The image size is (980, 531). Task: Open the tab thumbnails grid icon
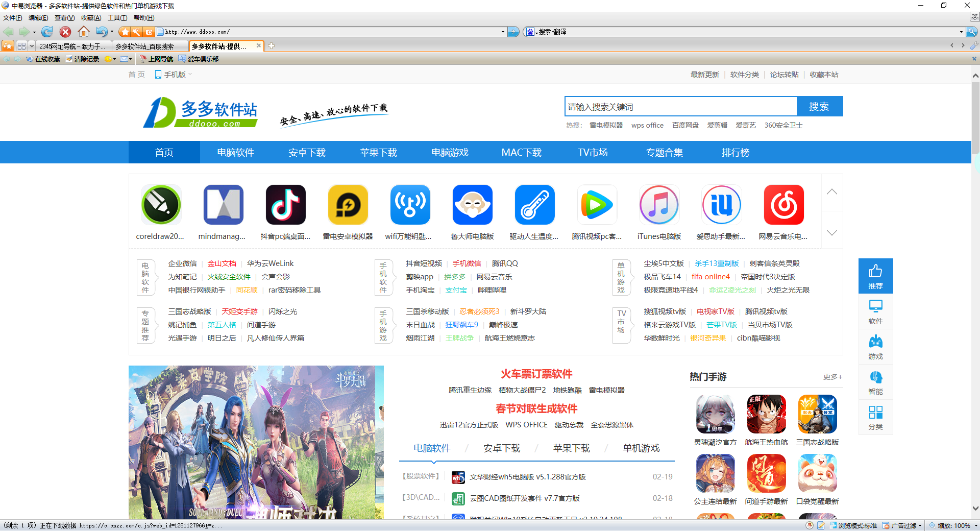click(x=21, y=46)
